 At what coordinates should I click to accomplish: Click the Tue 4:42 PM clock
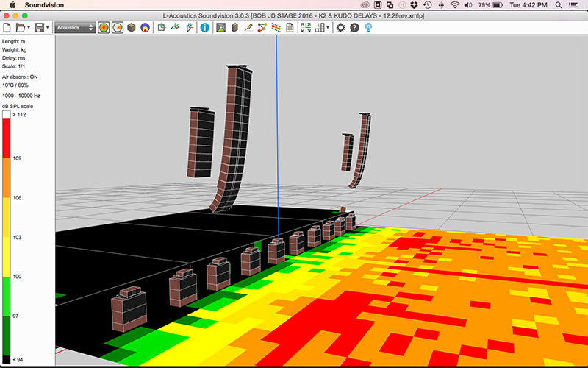(528, 5)
